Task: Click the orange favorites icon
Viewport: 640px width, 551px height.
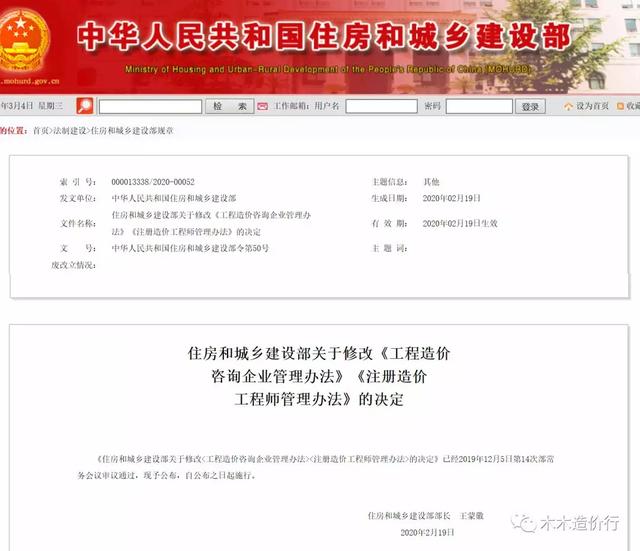Action: 620,106
